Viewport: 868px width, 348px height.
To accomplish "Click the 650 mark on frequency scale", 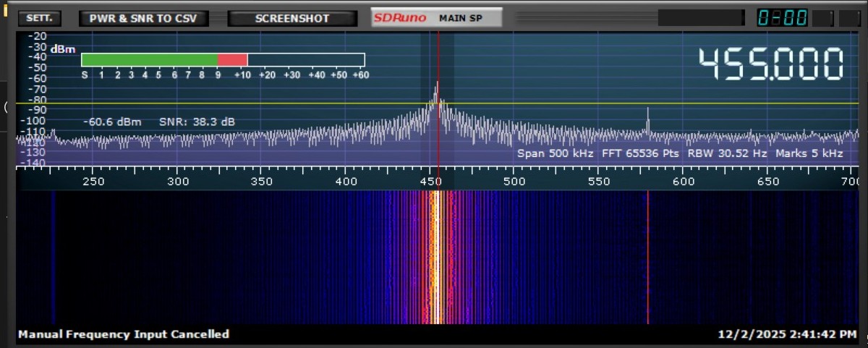I will point(767,182).
